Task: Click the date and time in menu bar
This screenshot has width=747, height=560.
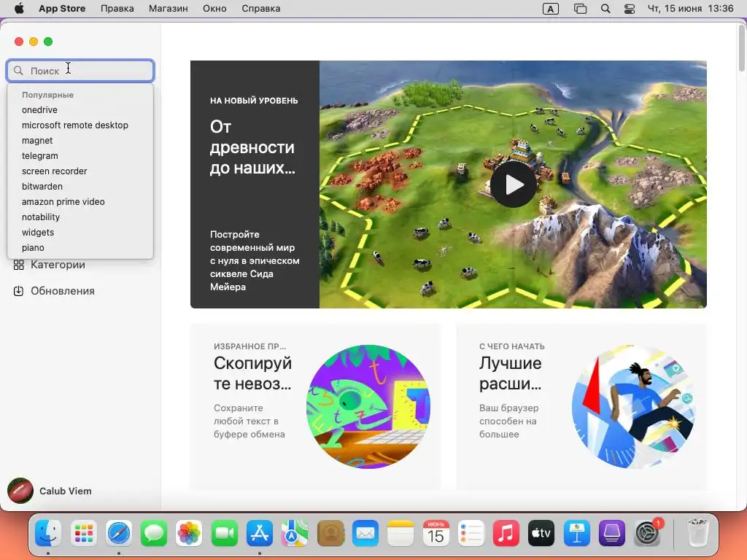Action: [x=690, y=9]
